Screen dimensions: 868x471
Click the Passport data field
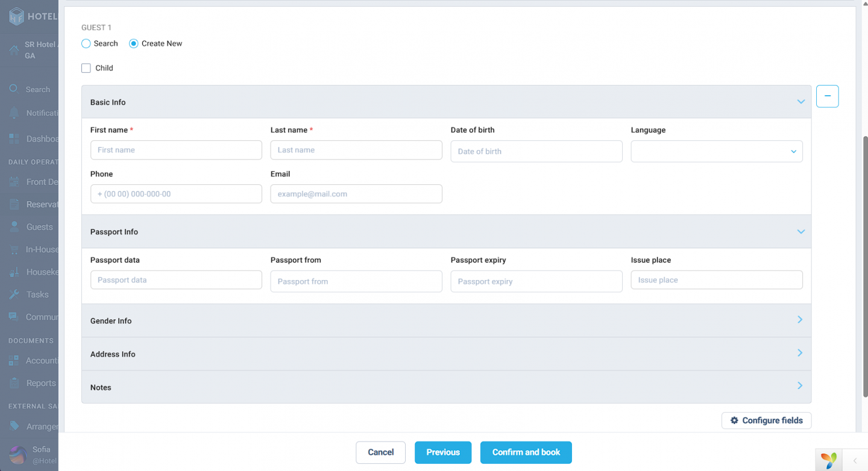pos(176,280)
